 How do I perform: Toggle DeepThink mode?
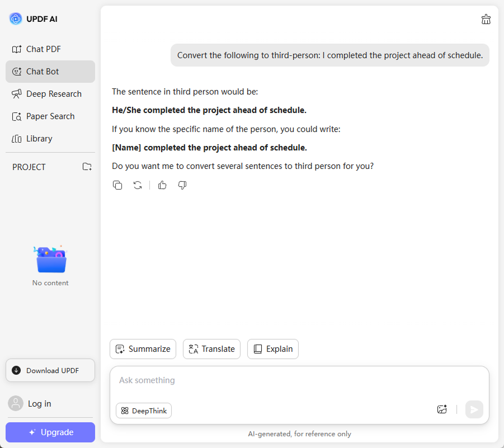(x=144, y=411)
